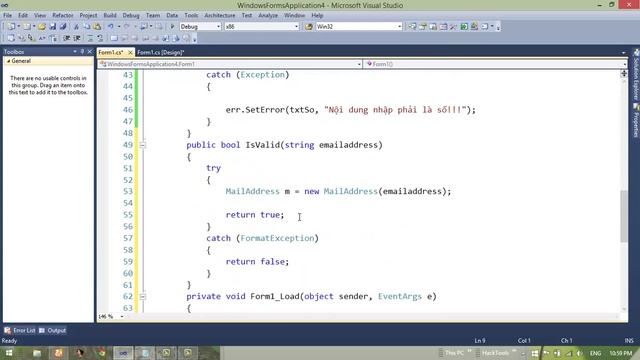Click the Add New Item toolbar icon
The height and width of the screenshot is (360, 640).
pos(27,27)
